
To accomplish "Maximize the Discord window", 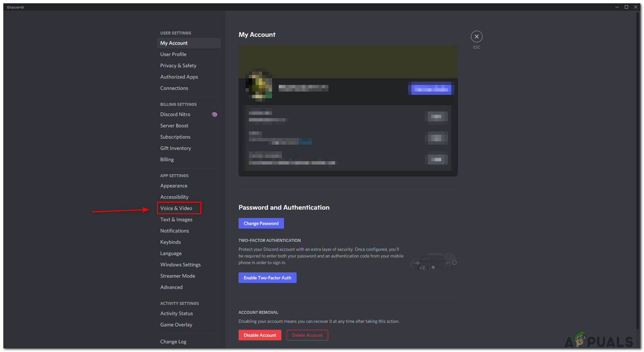I will click(x=626, y=7).
